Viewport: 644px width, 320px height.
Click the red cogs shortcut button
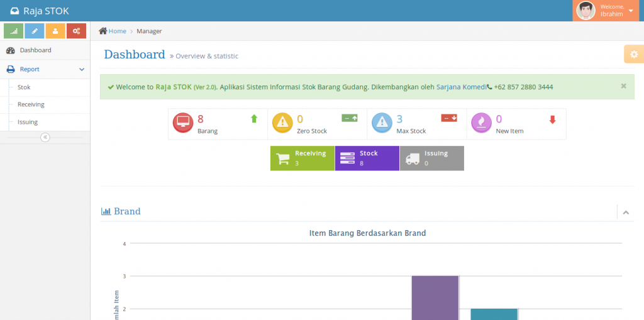point(76,31)
